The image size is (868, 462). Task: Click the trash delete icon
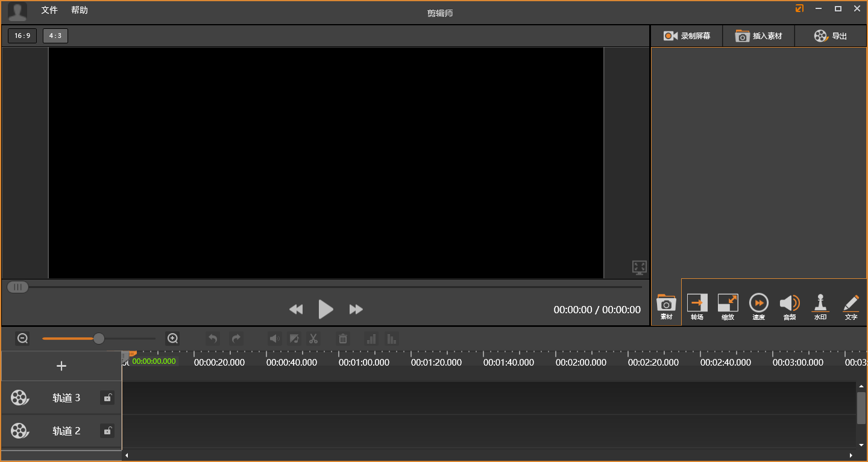[x=342, y=339]
